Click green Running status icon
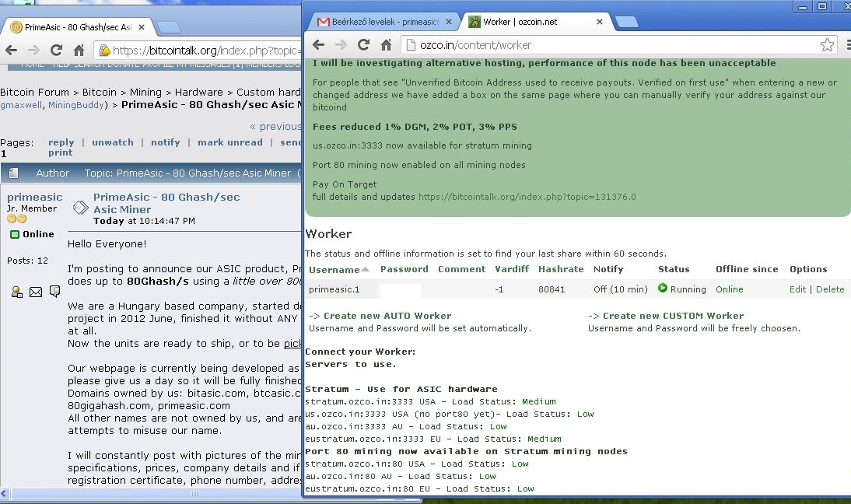 click(663, 288)
